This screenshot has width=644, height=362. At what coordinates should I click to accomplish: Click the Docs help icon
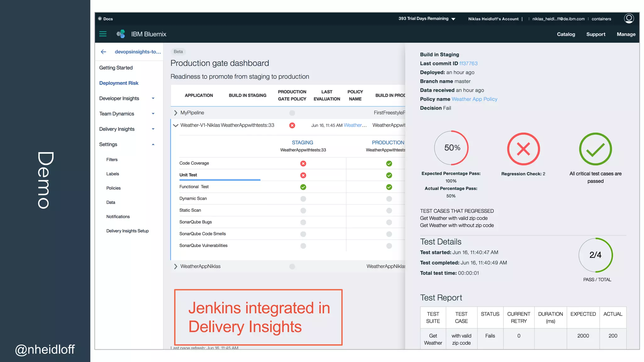pyautogui.click(x=100, y=19)
